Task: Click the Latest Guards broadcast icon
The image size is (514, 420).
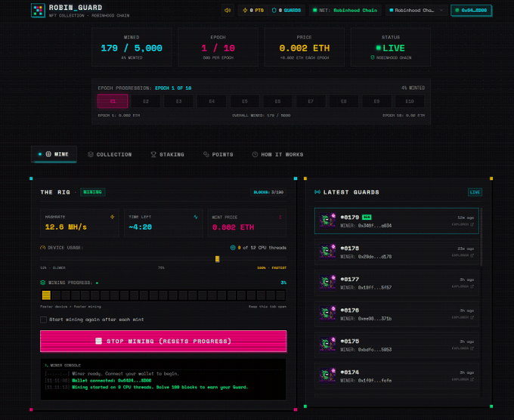Action: [317, 192]
